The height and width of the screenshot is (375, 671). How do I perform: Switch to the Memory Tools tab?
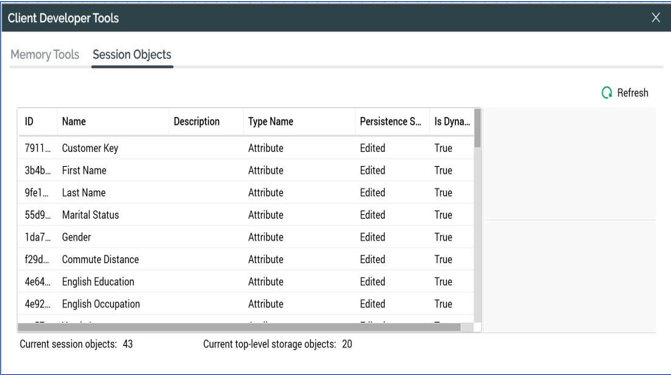pos(45,55)
